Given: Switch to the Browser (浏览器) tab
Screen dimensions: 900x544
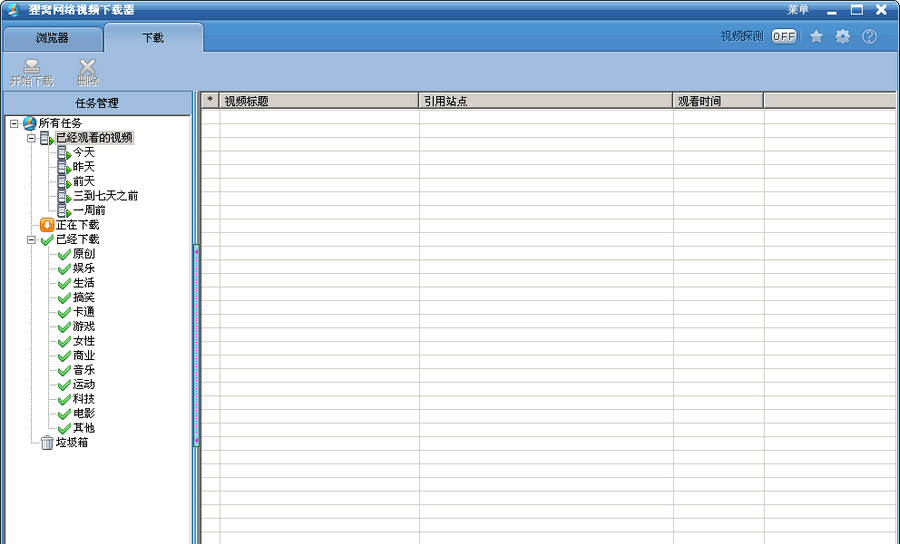Looking at the screenshot, I should pos(52,38).
